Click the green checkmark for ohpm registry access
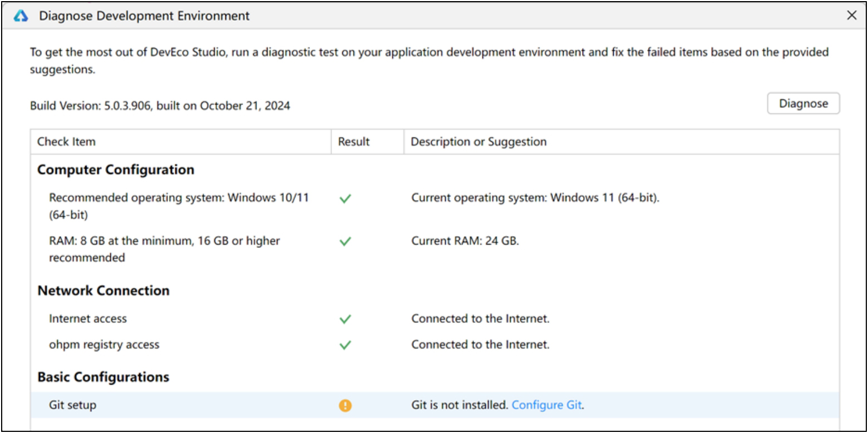868x433 pixels. (345, 345)
